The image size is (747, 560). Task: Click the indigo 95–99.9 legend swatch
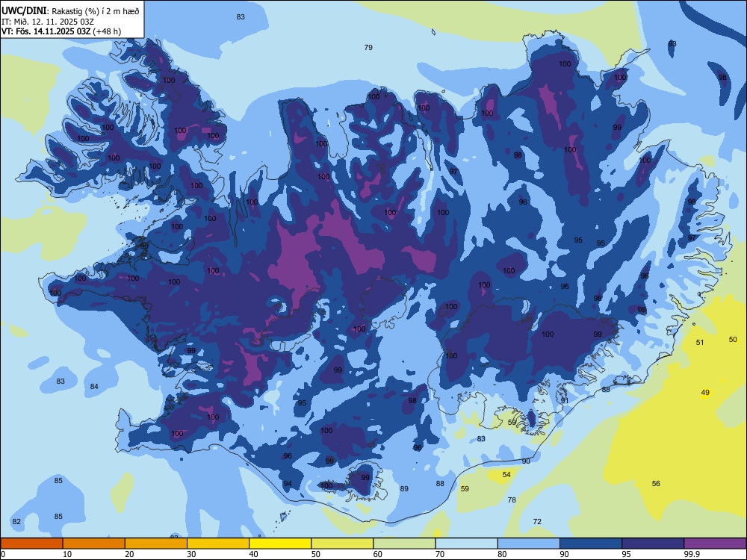(x=653, y=544)
